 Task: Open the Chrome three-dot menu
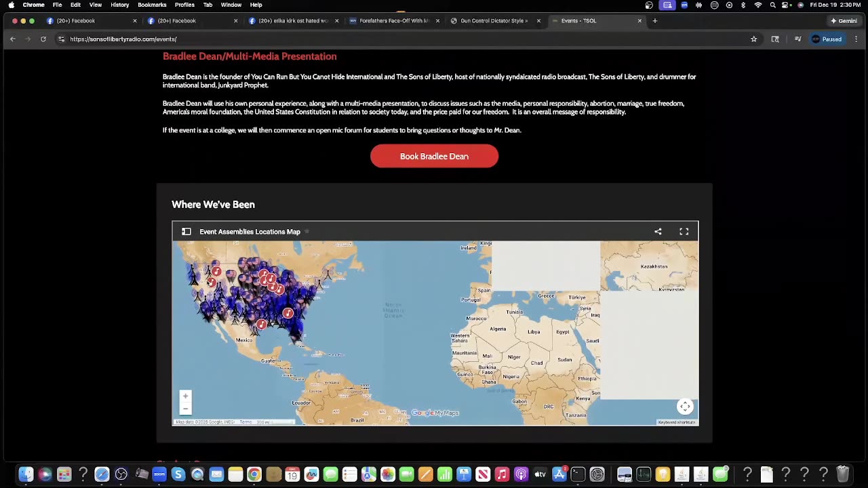(856, 39)
